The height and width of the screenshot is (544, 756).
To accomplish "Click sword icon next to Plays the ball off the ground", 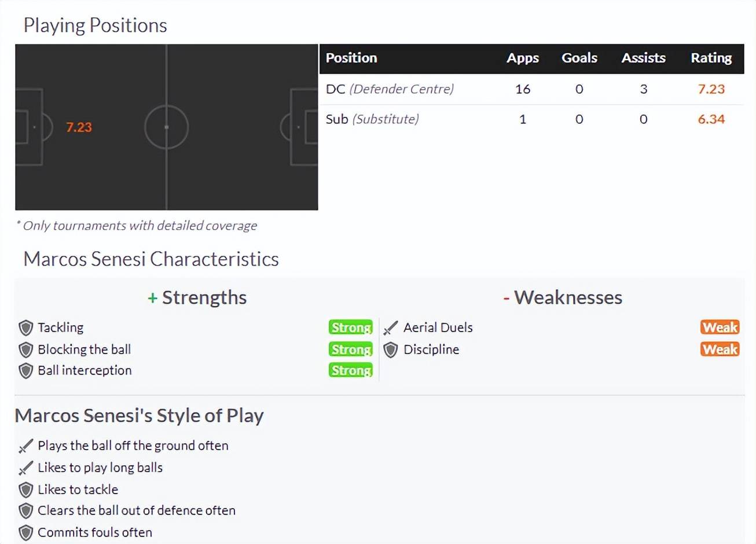I will tap(25, 446).
